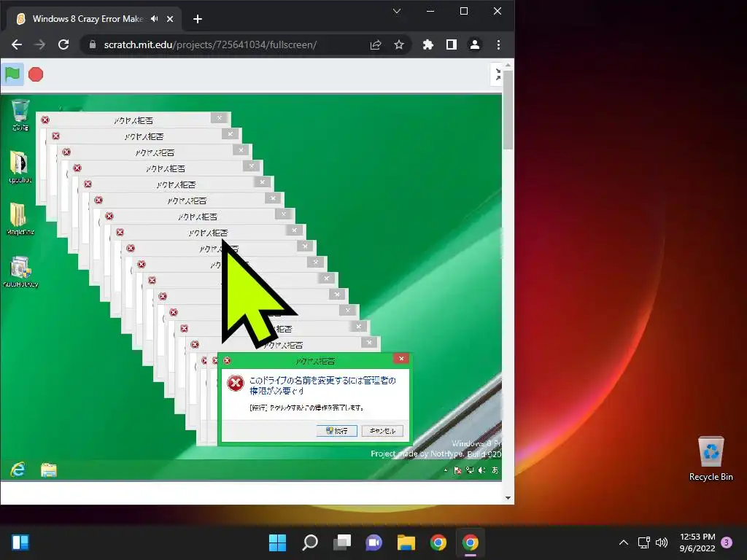Image resolution: width=747 pixels, height=560 pixels.
Task: View site information via the lock icon
Action: (x=93, y=44)
